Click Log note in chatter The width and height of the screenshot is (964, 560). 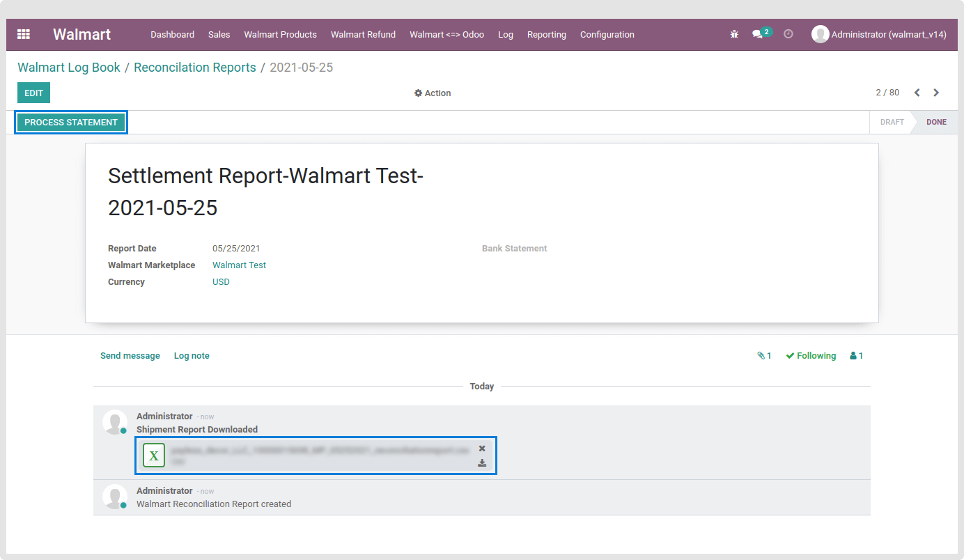click(x=192, y=356)
